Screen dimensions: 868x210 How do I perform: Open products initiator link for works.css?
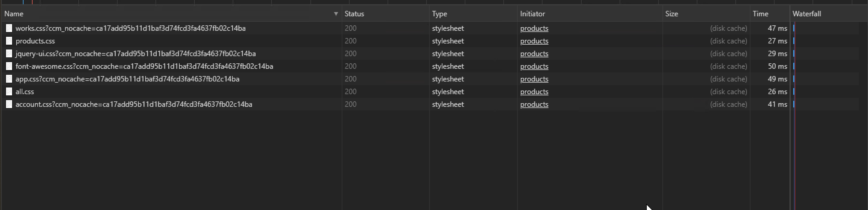point(534,28)
